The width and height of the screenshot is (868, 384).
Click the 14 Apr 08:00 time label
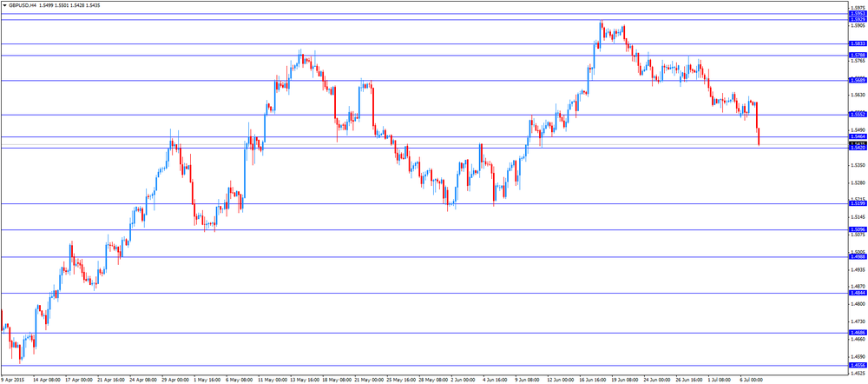[x=47, y=381]
